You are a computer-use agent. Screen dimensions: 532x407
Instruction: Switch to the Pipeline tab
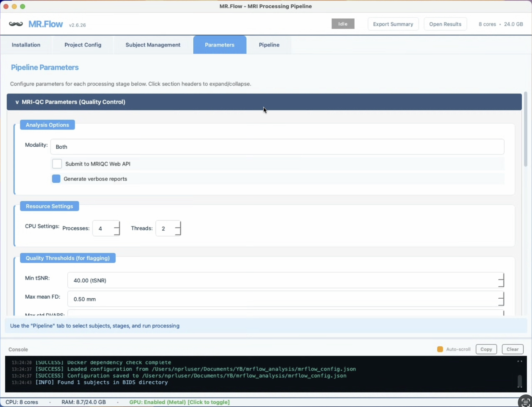(x=269, y=45)
